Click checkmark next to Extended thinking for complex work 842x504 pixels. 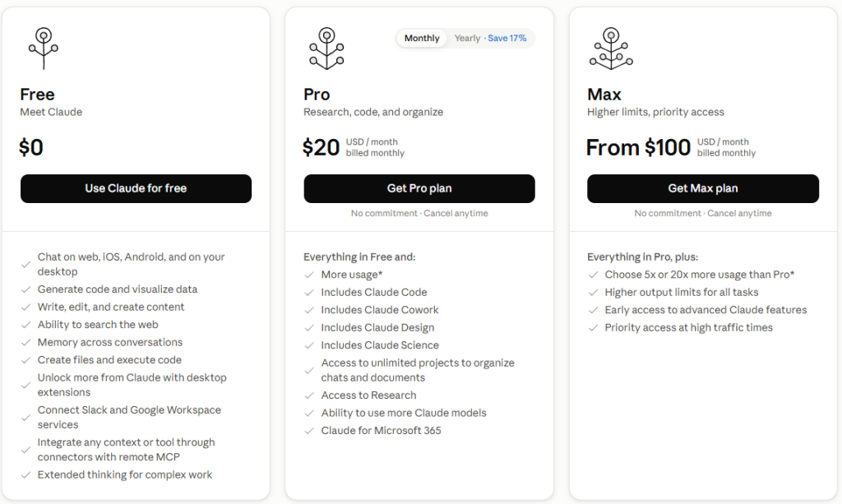(25, 475)
